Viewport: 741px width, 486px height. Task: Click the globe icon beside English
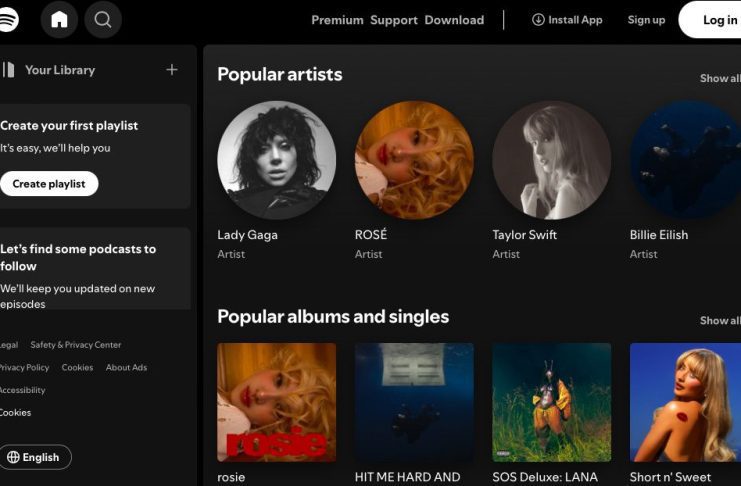point(13,457)
